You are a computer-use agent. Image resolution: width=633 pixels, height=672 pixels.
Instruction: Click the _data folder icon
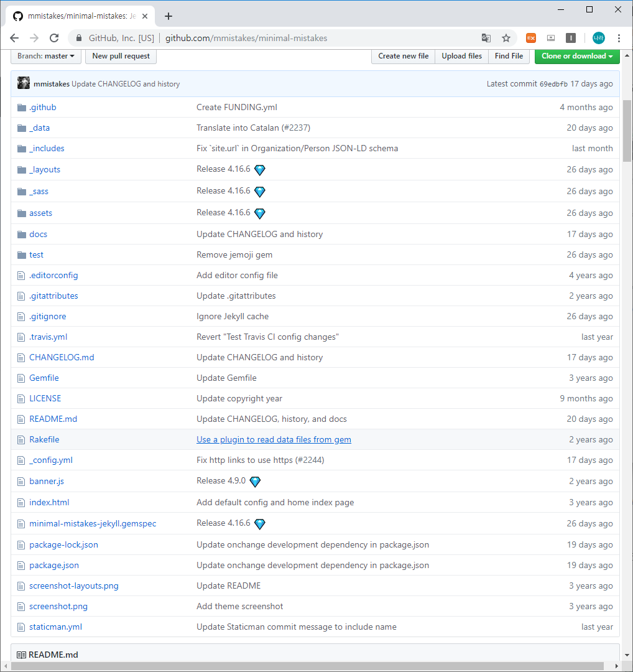[x=21, y=128]
